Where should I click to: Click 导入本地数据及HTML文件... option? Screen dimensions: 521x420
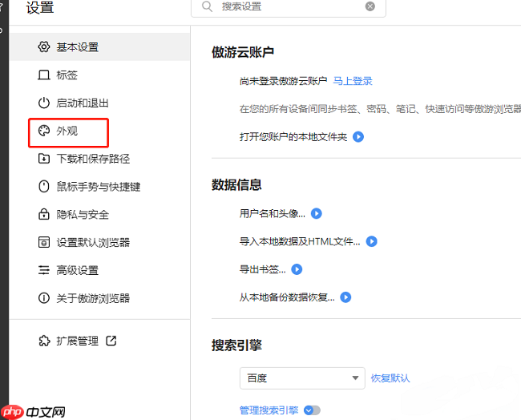tap(300, 241)
